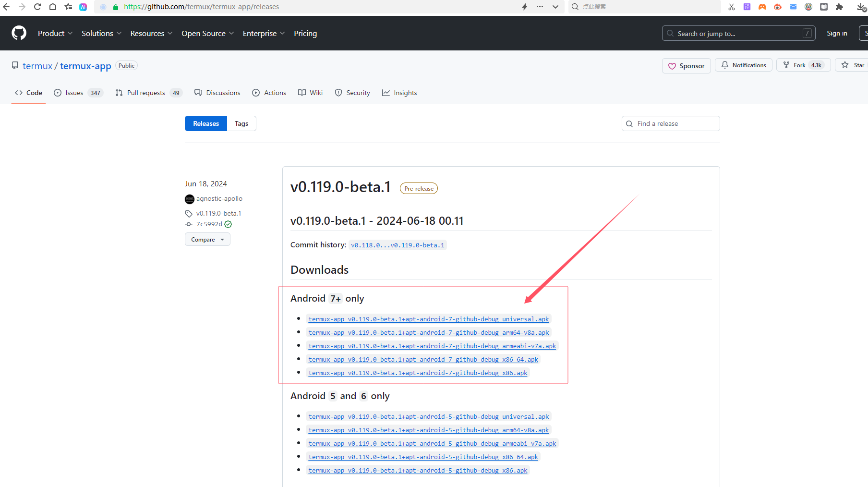This screenshot has width=868, height=487.
Task: Open agnostic-apollo author profile
Action: [x=219, y=198]
